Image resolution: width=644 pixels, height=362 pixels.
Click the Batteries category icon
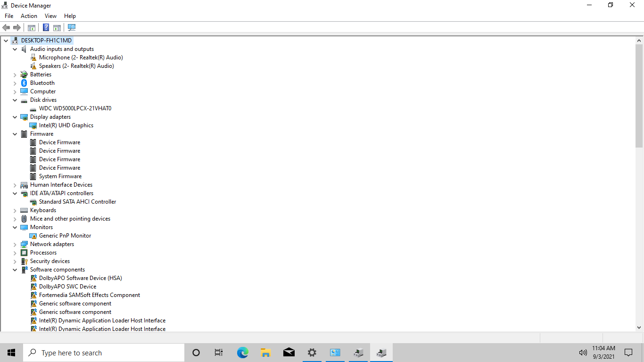pyautogui.click(x=24, y=74)
